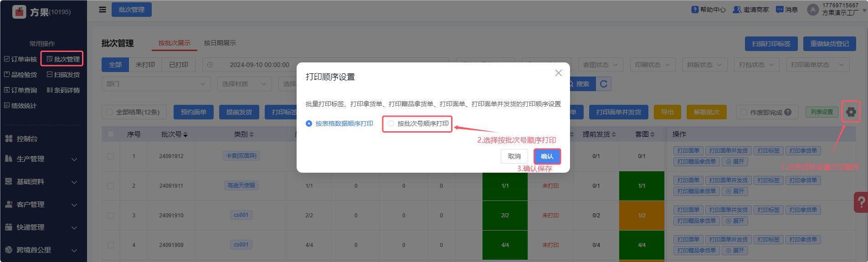Click the 解散批次 button
868x262 pixels.
point(707,112)
